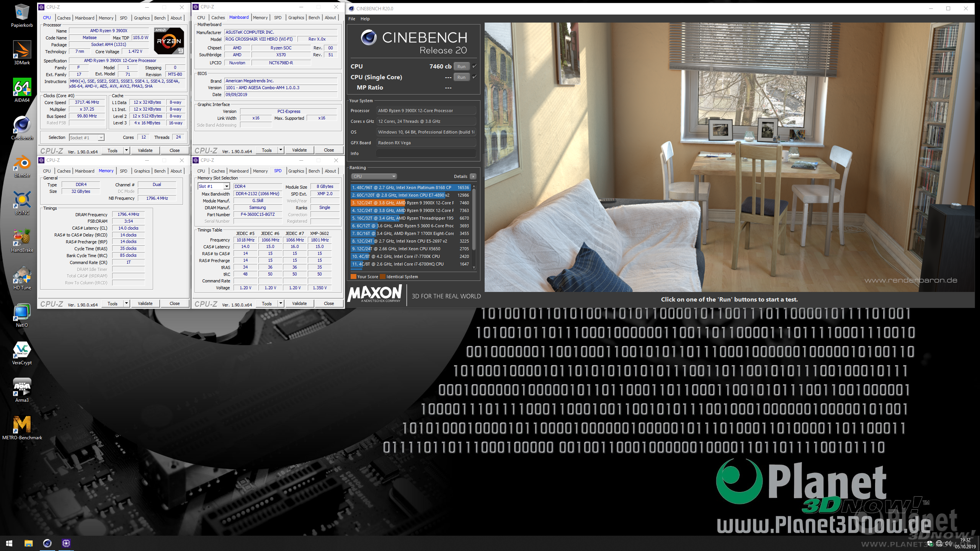The image size is (980, 551).
Task: Open the VeraCrypt desktop icon
Action: click(22, 353)
